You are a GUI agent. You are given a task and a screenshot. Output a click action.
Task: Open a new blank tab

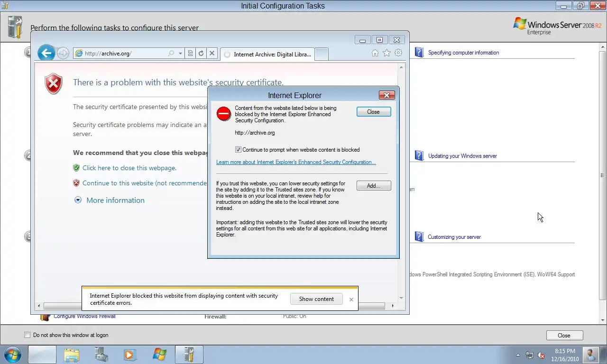[322, 55]
